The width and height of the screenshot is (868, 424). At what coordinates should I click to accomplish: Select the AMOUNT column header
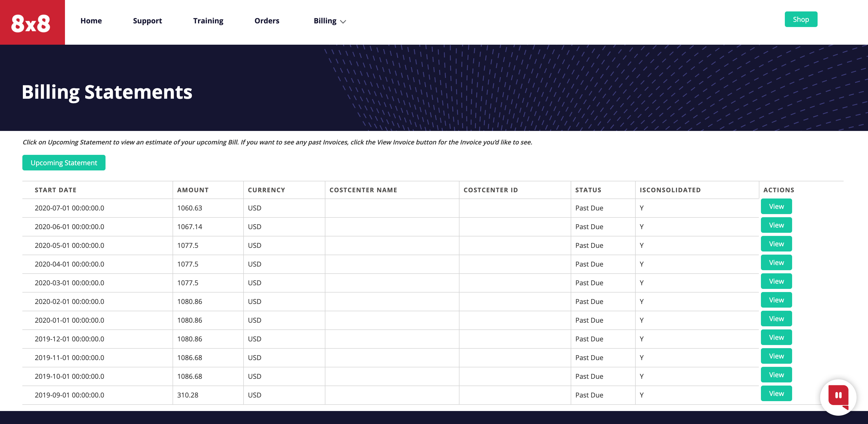[x=193, y=190]
